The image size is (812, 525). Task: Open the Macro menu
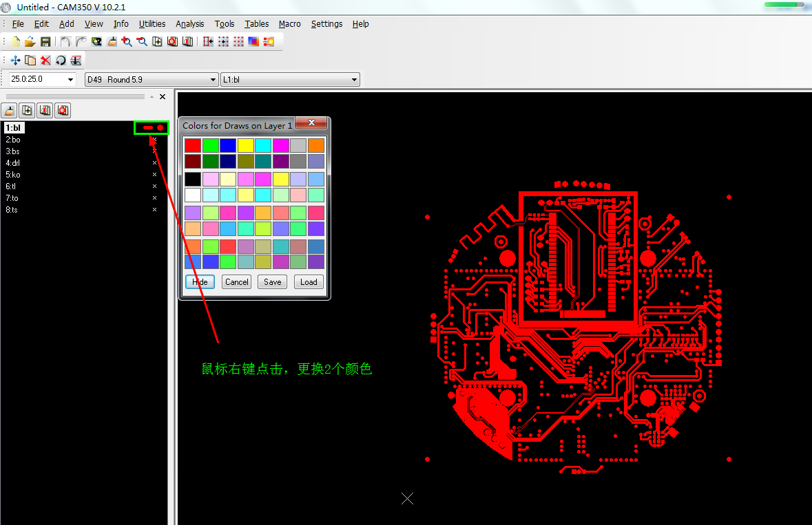[289, 24]
